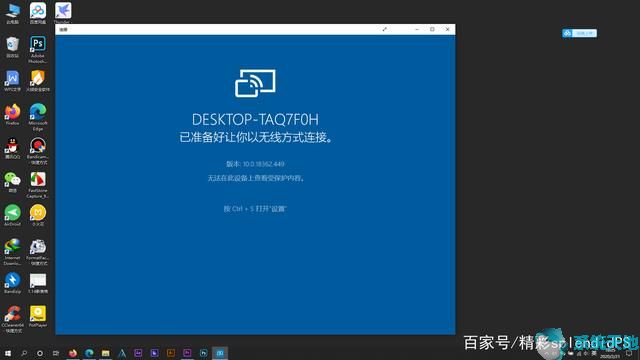
Task: Click the full-screen arrows icon in Connect title bar
Action: tap(384, 29)
